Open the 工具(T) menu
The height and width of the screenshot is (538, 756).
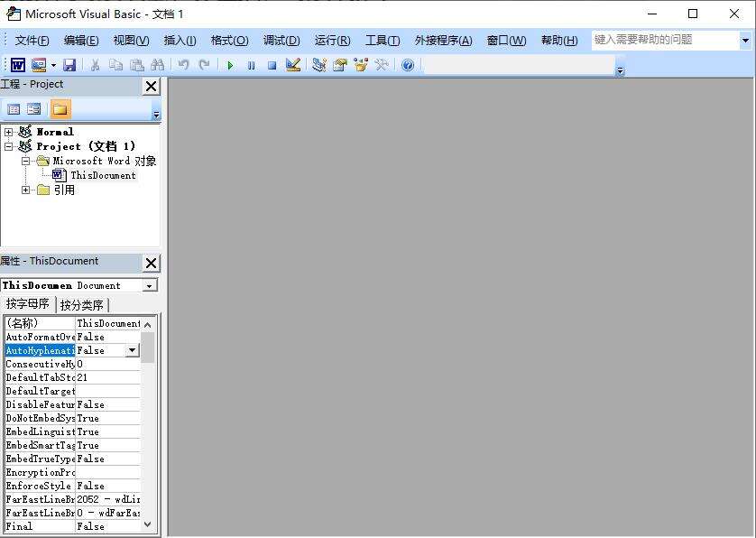click(383, 41)
